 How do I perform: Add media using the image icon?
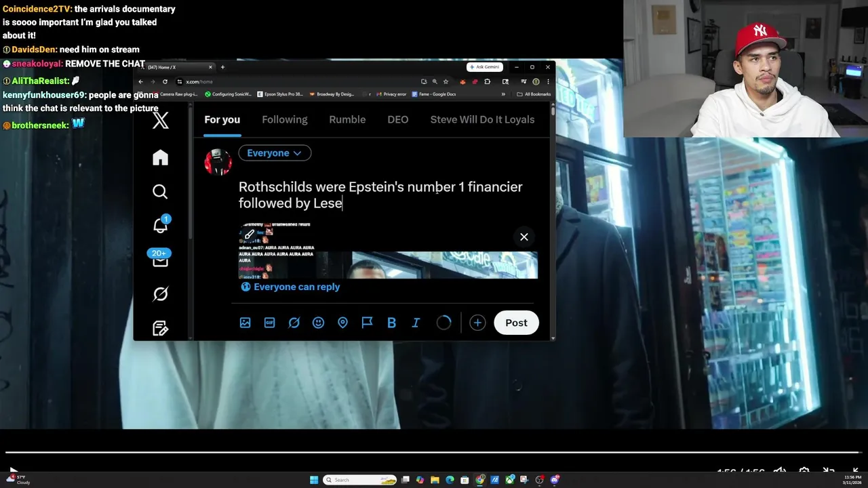[245, 323]
